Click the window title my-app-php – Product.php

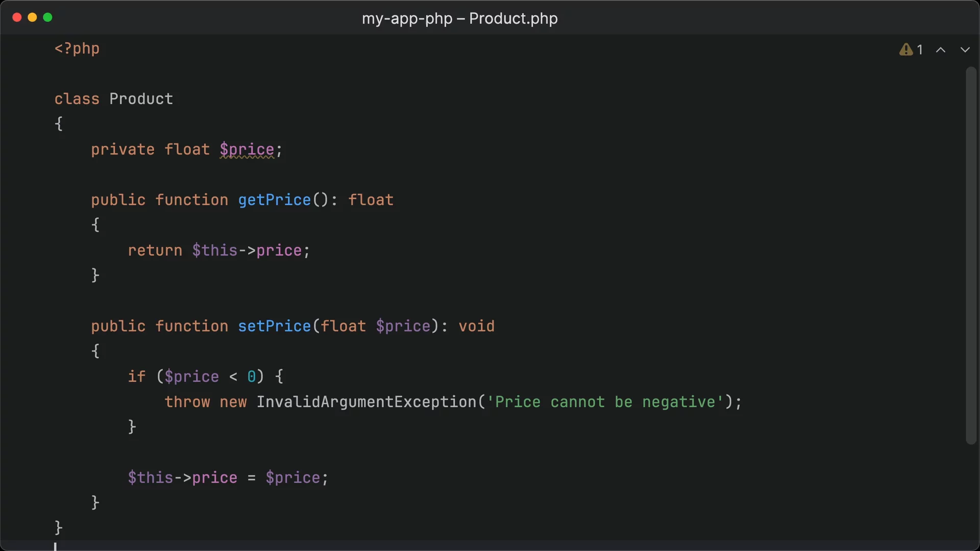click(459, 18)
